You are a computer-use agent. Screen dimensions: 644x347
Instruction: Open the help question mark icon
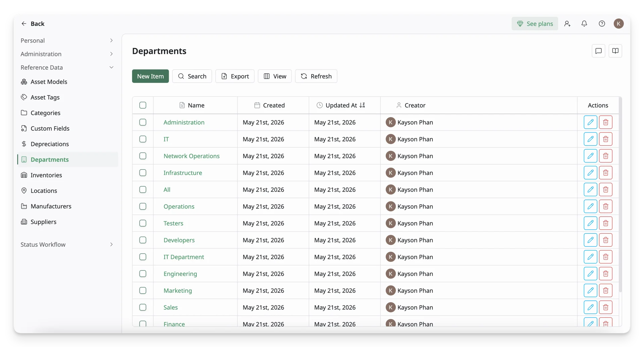tap(602, 23)
